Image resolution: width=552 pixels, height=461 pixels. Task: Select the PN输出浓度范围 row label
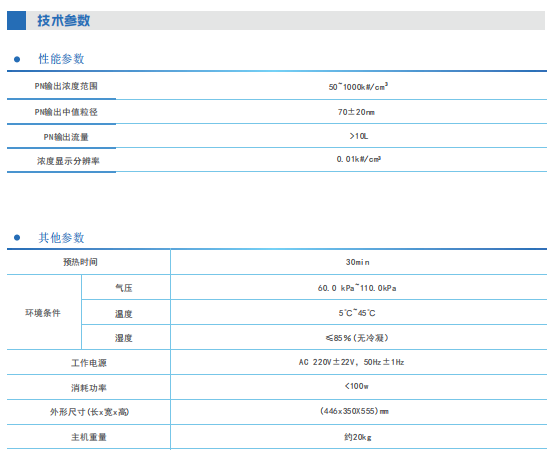[66, 86]
